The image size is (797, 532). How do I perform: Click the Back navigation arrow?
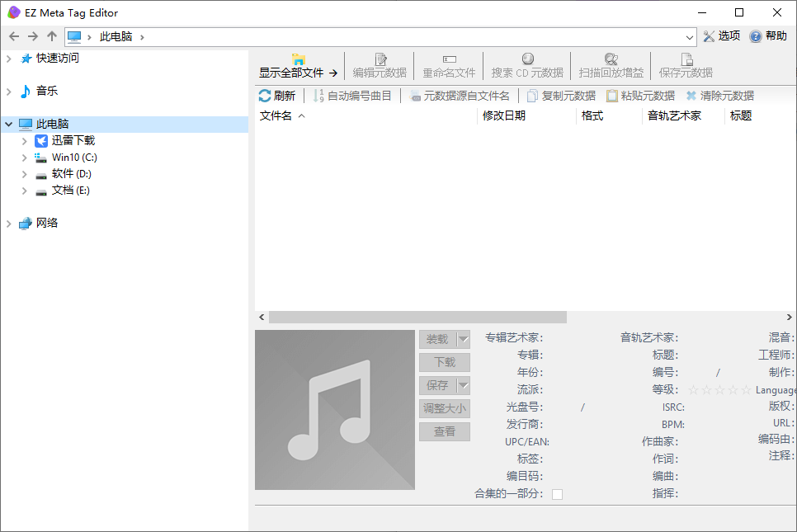[14, 36]
